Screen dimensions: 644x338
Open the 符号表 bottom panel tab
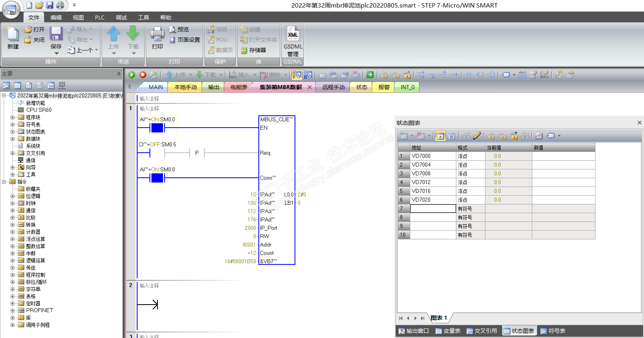pos(553,331)
